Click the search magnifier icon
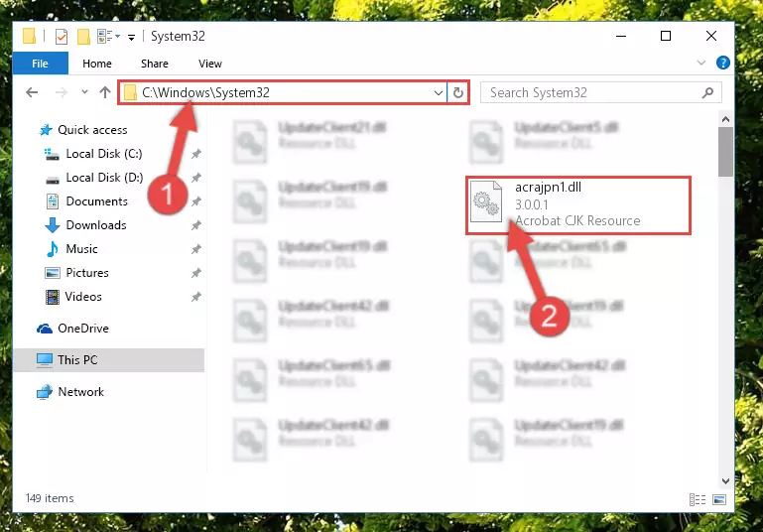 (708, 92)
